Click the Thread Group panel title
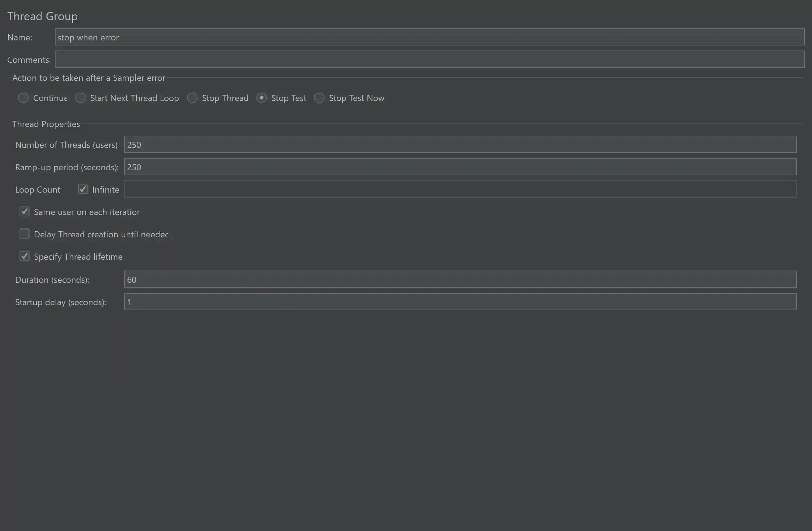Viewport: 812px width, 531px height. click(x=43, y=16)
